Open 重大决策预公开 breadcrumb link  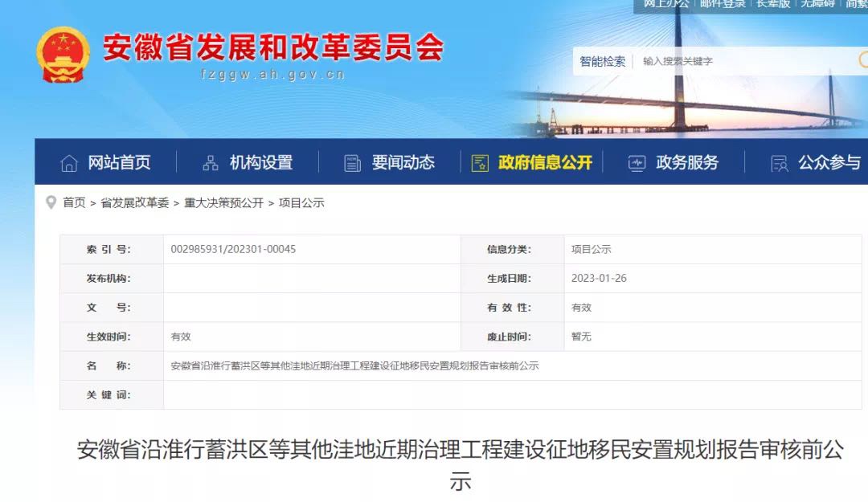tap(223, 203)
